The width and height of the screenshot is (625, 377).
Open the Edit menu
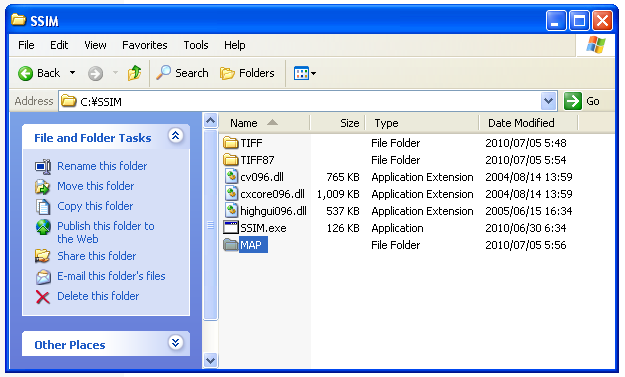click(59, 45)
